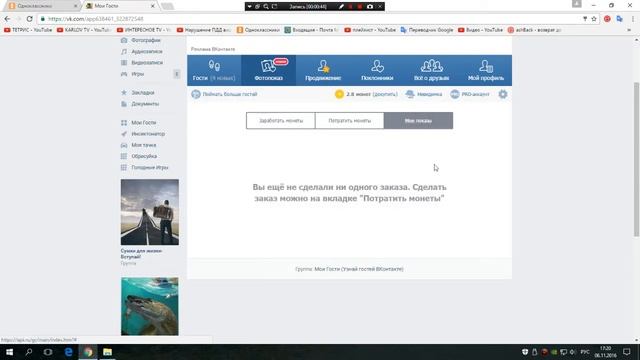The height and width of the screenshot is (360, 640).
Task: Open Обрезуйка app in sidebar
Action: pos(139,156)
